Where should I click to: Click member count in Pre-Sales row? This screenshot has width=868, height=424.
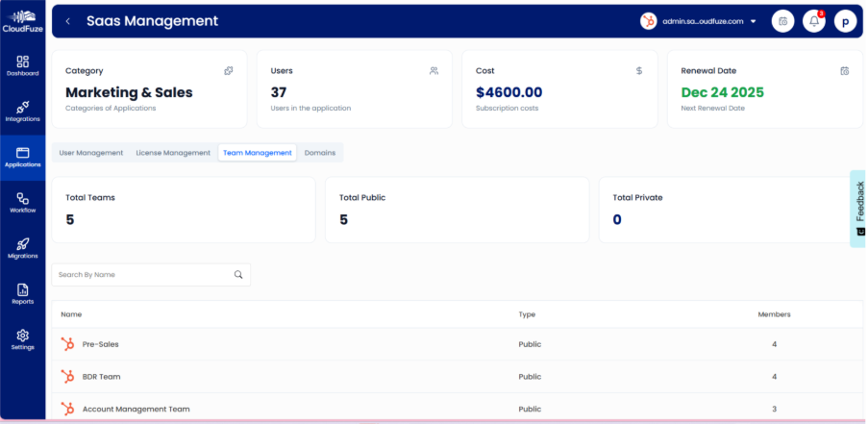click(x=774, y=344)
